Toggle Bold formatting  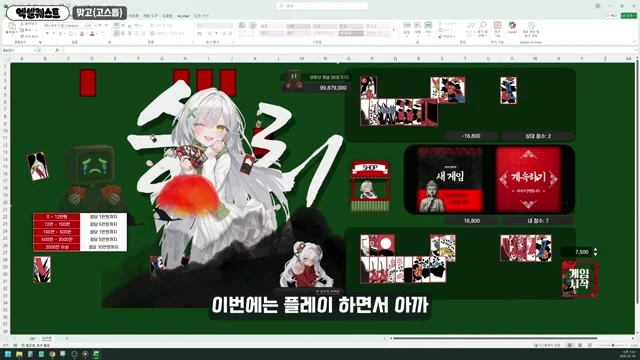pos(47,34)
